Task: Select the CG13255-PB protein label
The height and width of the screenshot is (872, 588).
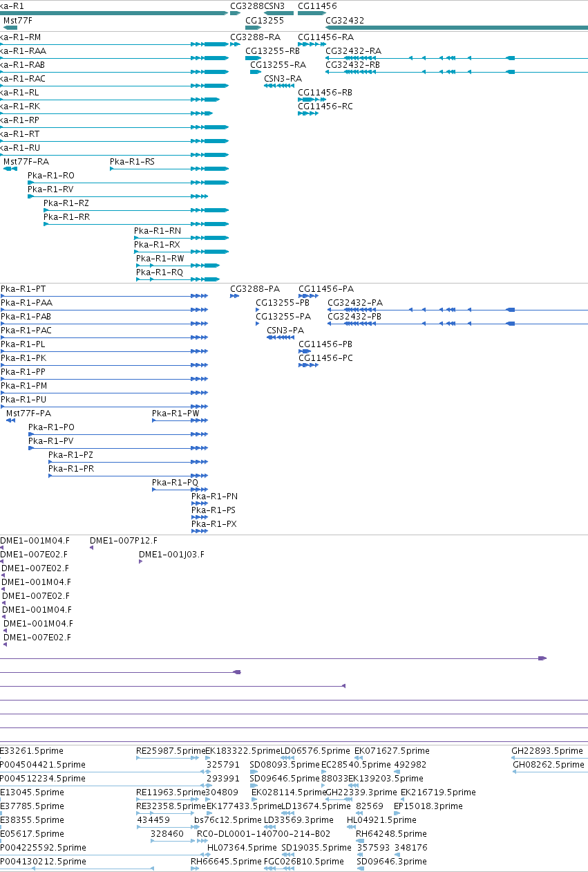Action: 283,303
